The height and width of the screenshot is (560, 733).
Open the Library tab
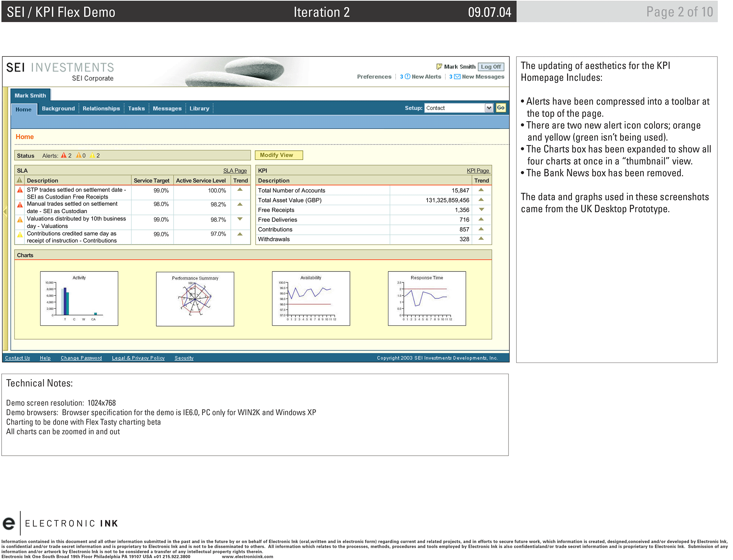click(199, 109)
